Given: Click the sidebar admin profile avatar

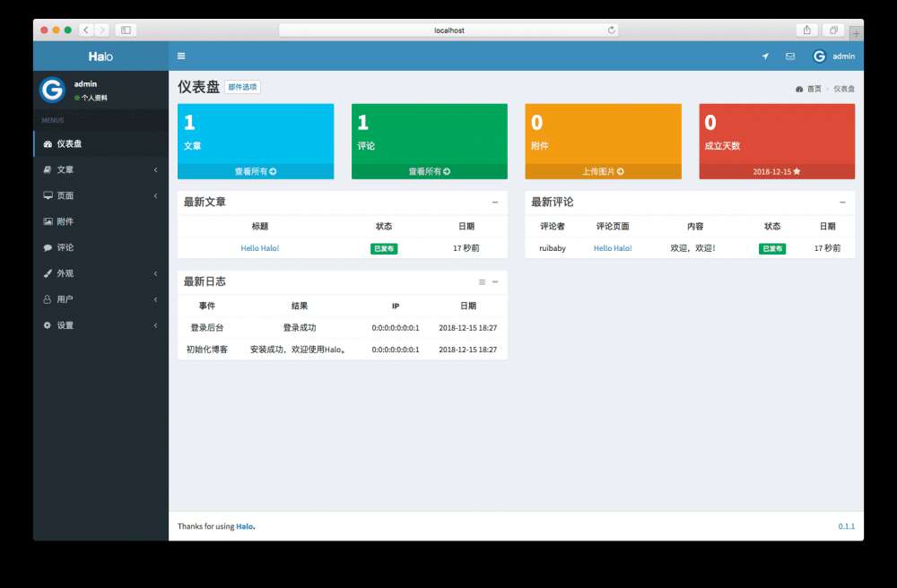Looking at the screenshot, I should click(x=52, y=90).
